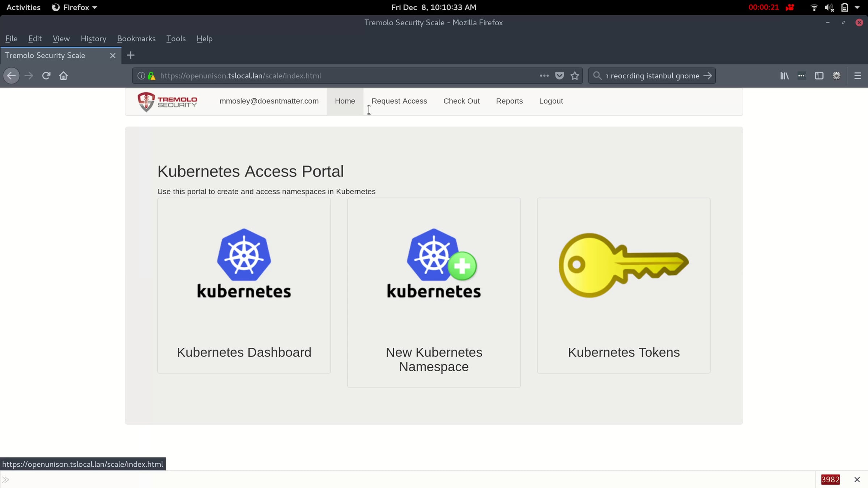Image resolution: width=868 pixels, height=488 pixels.
Task: Click the toolbar extension icon beside Library
Action: click(801, 76)
